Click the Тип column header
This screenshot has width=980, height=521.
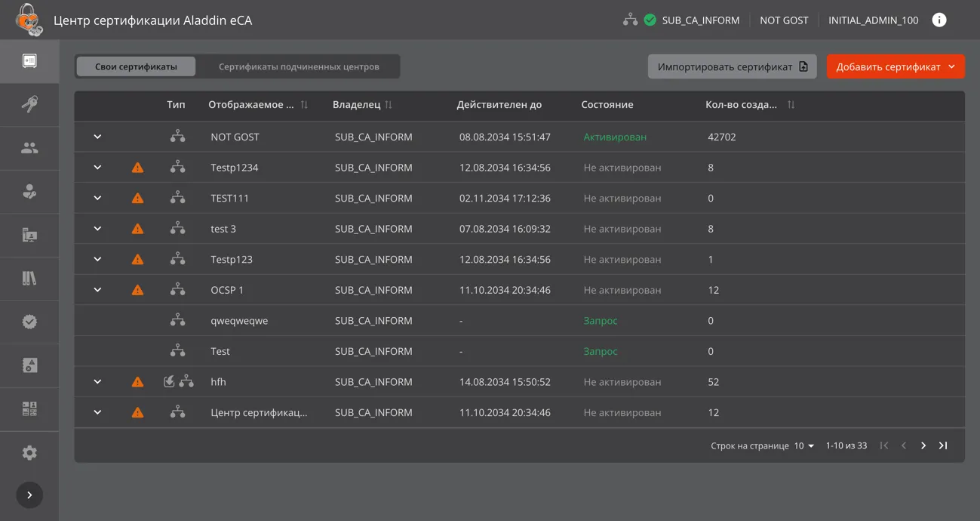[x=176, y=105]
